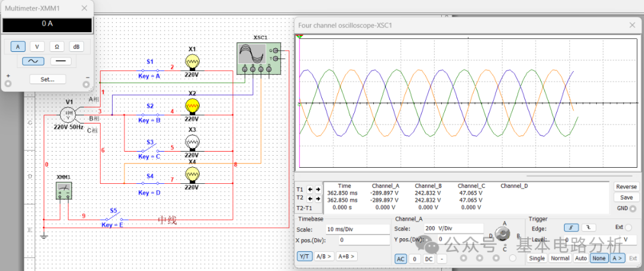Toggle switch S4 (Key = D)
644x271 pixels.
[150, 183]
